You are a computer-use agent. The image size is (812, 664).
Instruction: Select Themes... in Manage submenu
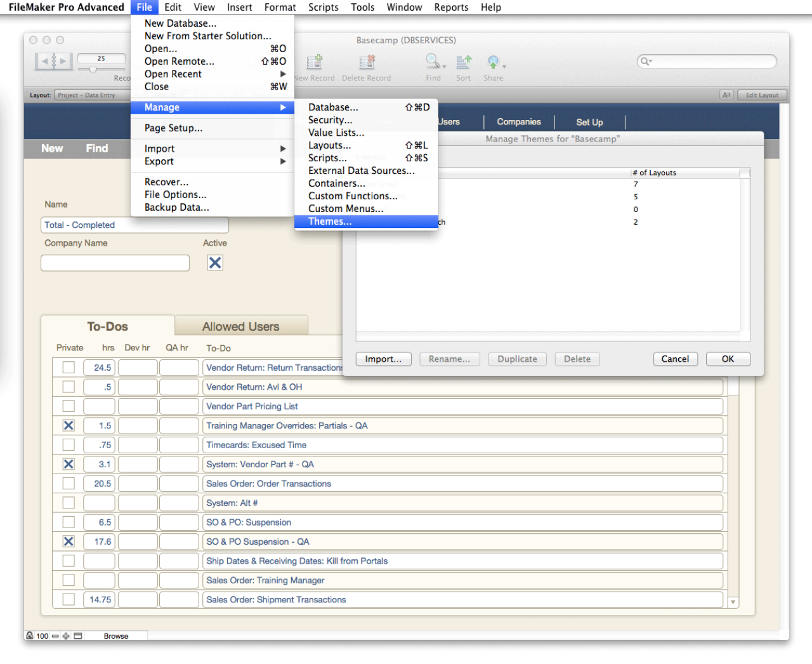click(x=366, y=222)
